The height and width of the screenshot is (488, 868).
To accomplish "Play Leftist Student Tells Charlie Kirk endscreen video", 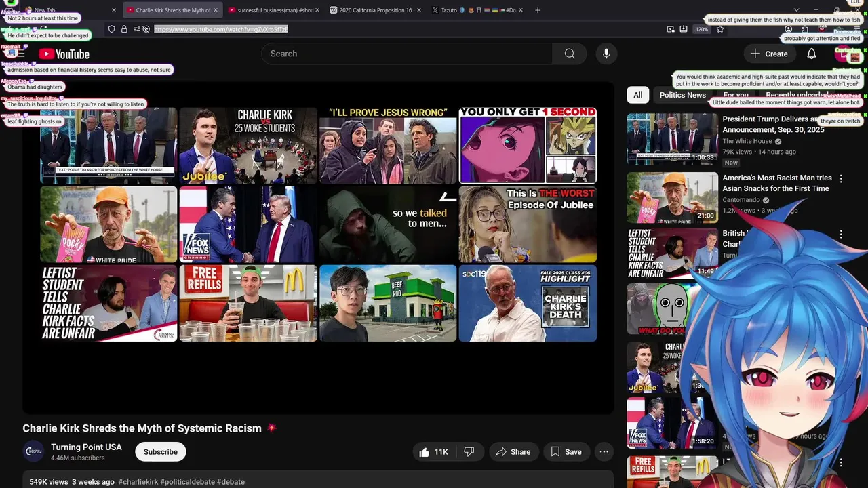I will click(108, 303).
